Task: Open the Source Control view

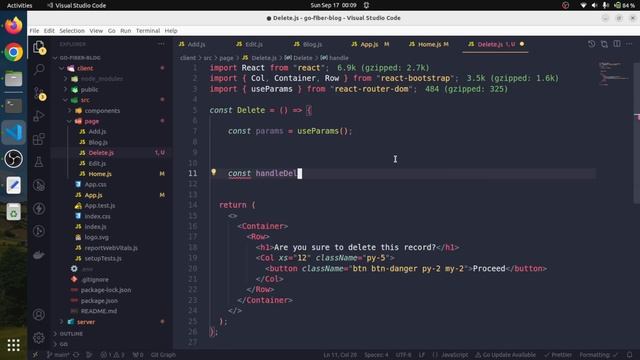Action: coord(39,93)
